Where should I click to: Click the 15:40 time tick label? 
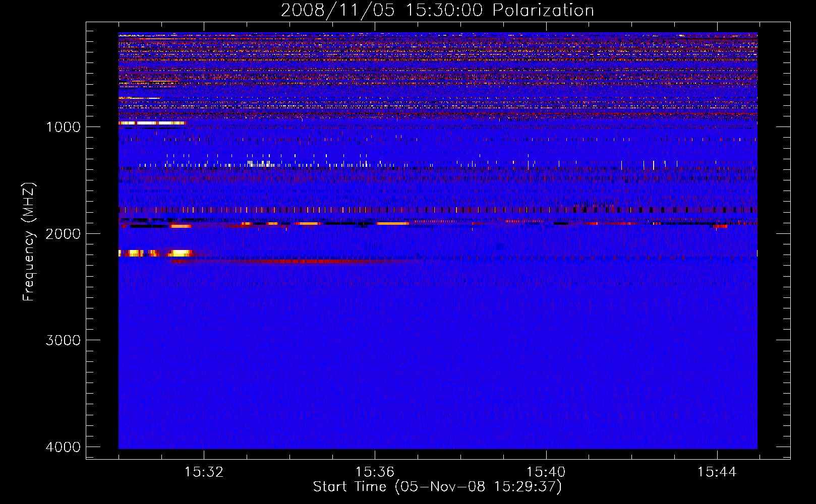546,472
